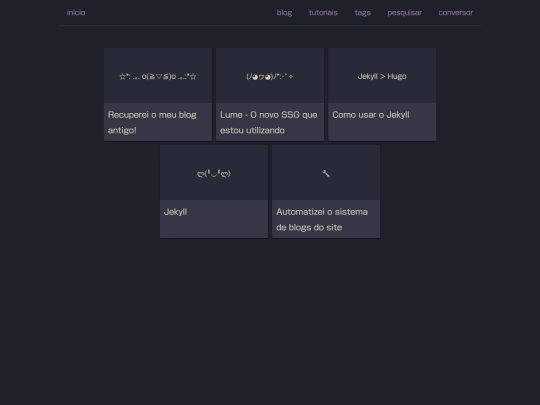Open post 'Recuperei o meu blog antigo!'
Screen dimensions: 540x405
point(152,122)
